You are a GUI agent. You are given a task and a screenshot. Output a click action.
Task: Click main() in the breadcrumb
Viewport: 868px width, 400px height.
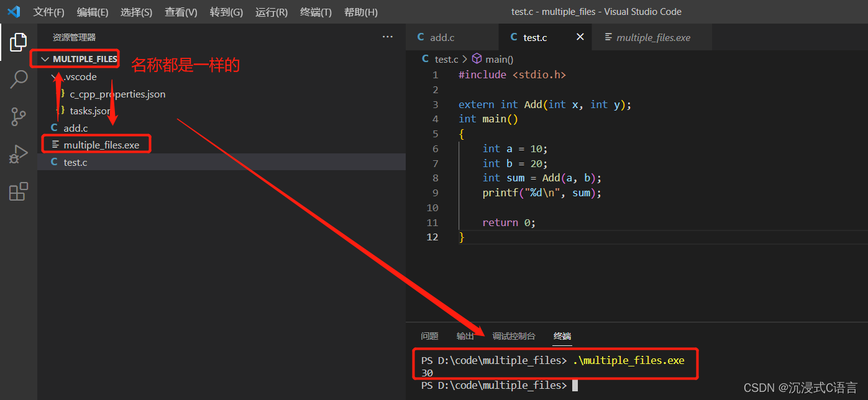coord(500,59)
